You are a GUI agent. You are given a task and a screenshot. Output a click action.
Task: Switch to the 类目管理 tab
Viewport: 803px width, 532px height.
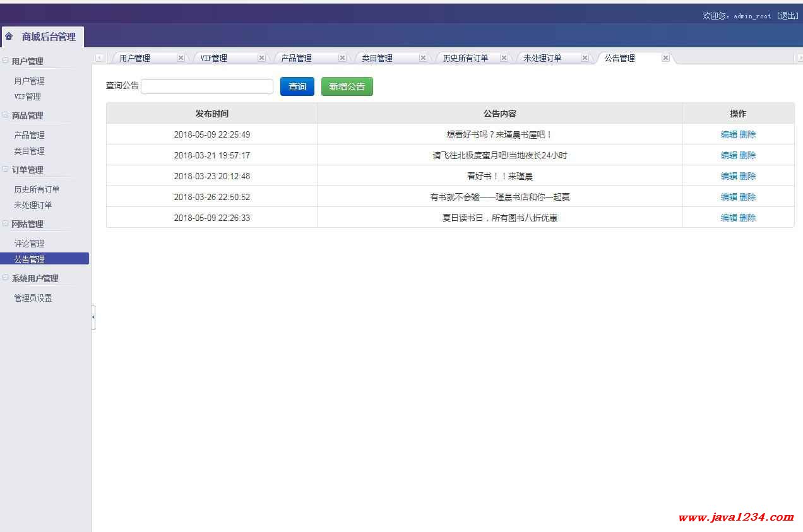point(378,58)
